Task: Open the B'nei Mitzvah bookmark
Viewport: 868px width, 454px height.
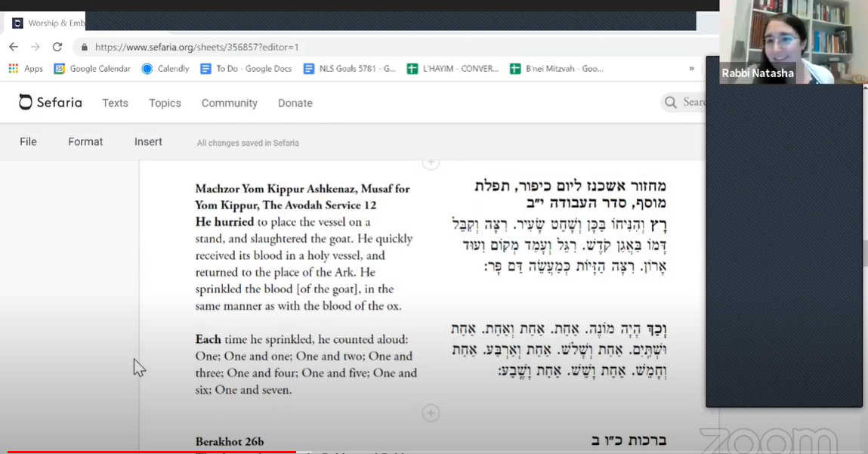Action: pos(556,69)
